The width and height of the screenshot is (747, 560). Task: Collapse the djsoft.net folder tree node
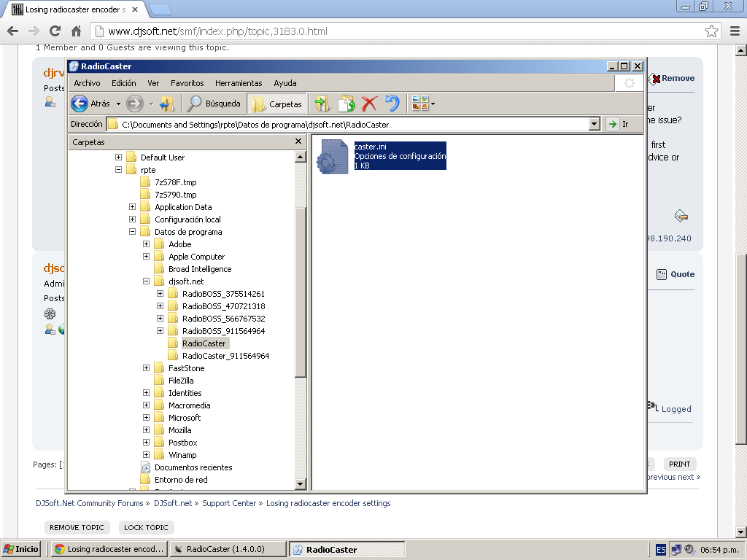[x=147, y=281]
